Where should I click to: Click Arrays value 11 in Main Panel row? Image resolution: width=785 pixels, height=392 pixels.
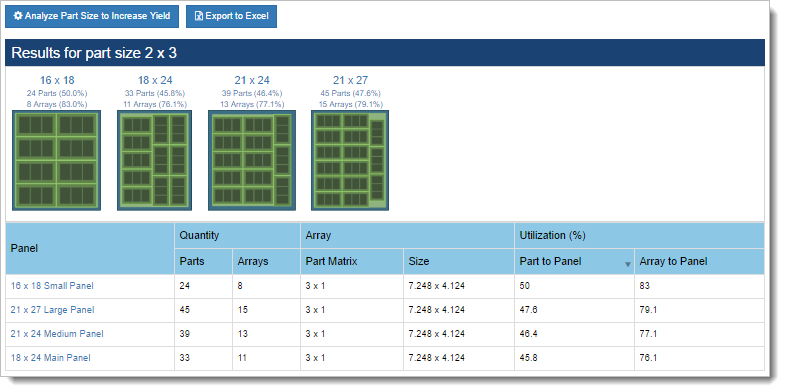click(242, 358)
